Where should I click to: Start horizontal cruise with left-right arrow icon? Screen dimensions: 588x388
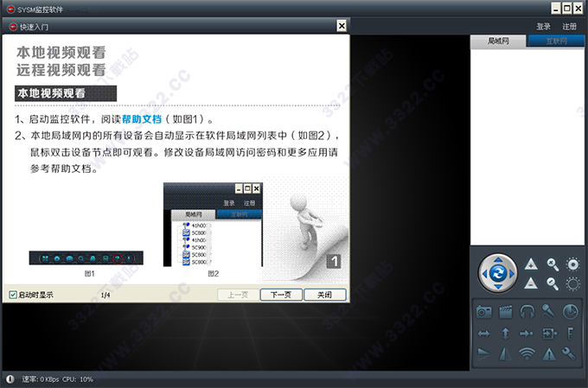coord(483,334)
